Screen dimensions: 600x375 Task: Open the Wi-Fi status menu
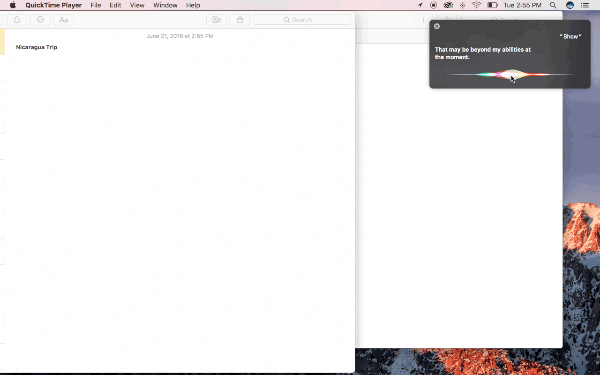[x=476, y=5]
